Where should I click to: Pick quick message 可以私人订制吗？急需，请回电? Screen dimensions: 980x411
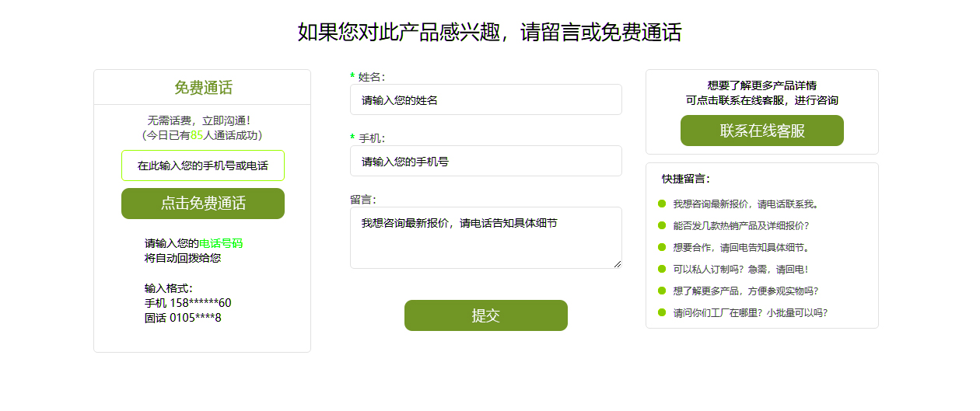(x=740, y=270)
